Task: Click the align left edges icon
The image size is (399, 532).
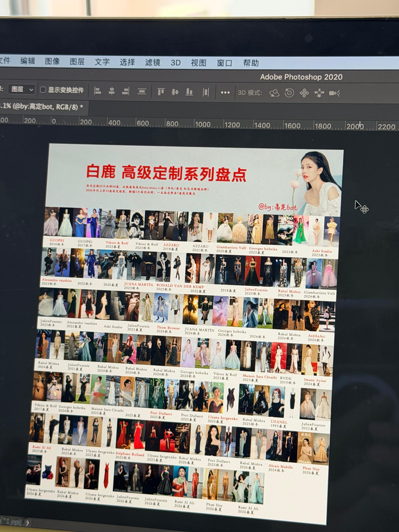Action: click(97, 91)
